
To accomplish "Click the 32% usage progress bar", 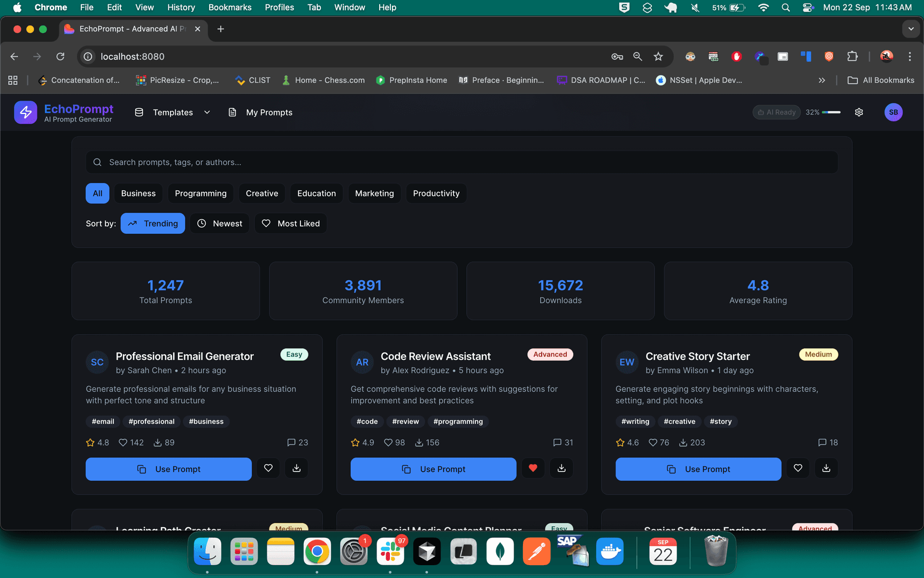I will (x=831, y=112).
